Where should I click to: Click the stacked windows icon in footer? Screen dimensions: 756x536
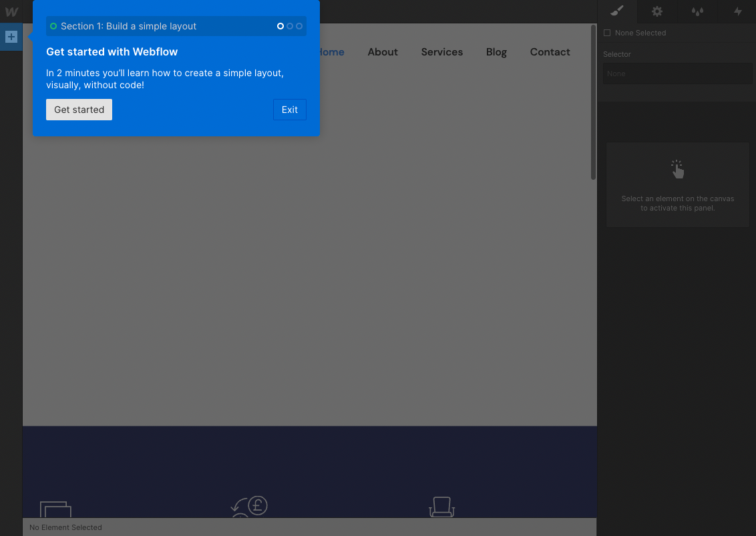coord(55,509)
